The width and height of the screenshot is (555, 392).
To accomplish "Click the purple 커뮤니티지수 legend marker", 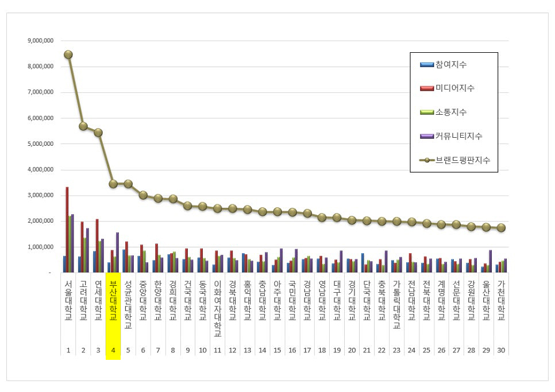I will click(427, 137).
